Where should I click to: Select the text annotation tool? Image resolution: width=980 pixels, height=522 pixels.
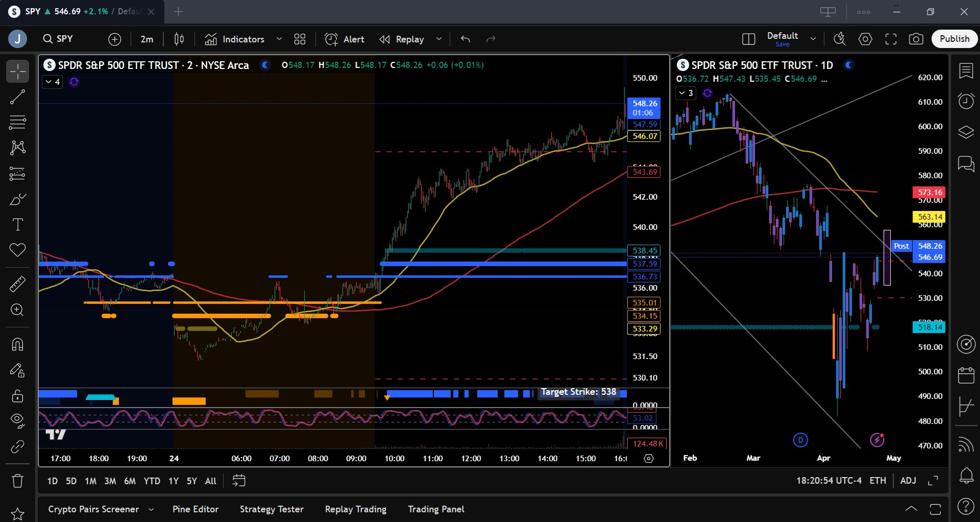tap(17, 225)
